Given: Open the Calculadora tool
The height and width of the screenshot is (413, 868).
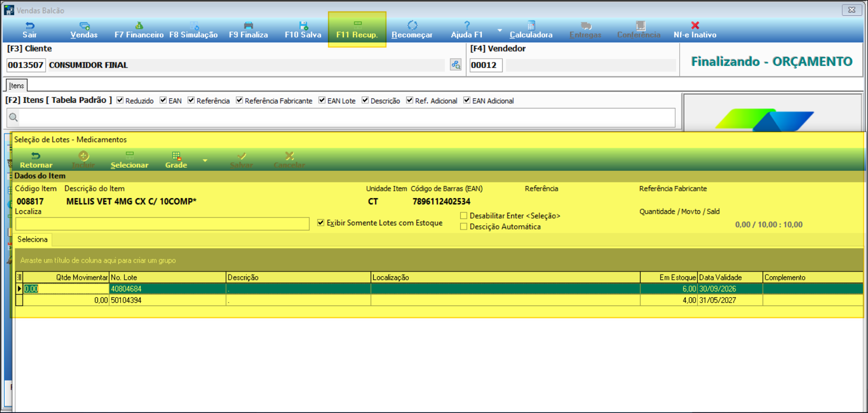Looking at the screenshot, I should point(531,26).
